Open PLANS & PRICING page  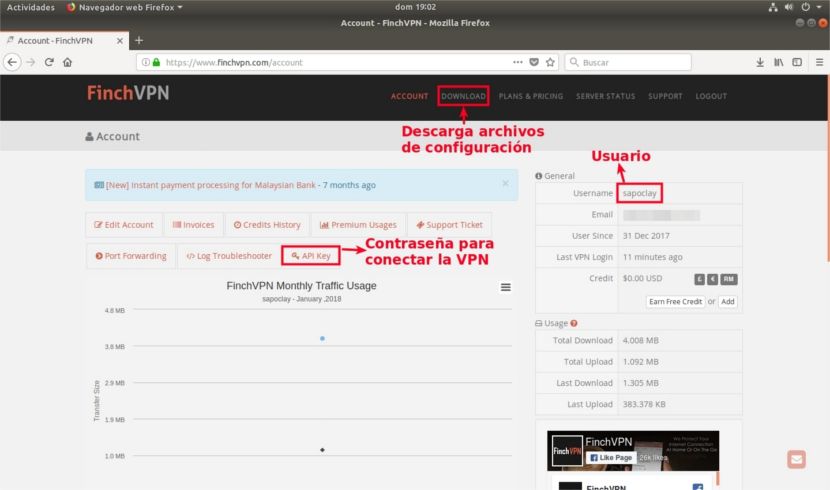pyautogui.click(x=531, y=96)
